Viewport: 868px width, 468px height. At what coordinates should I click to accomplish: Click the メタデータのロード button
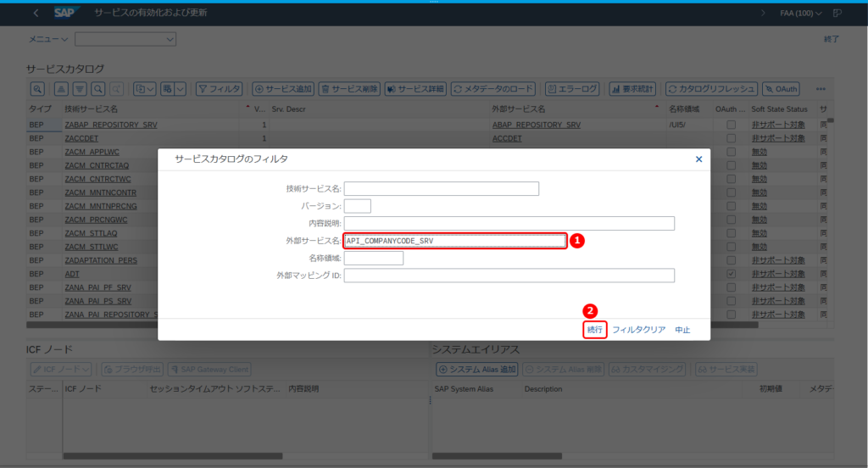(x=493, y=89)
